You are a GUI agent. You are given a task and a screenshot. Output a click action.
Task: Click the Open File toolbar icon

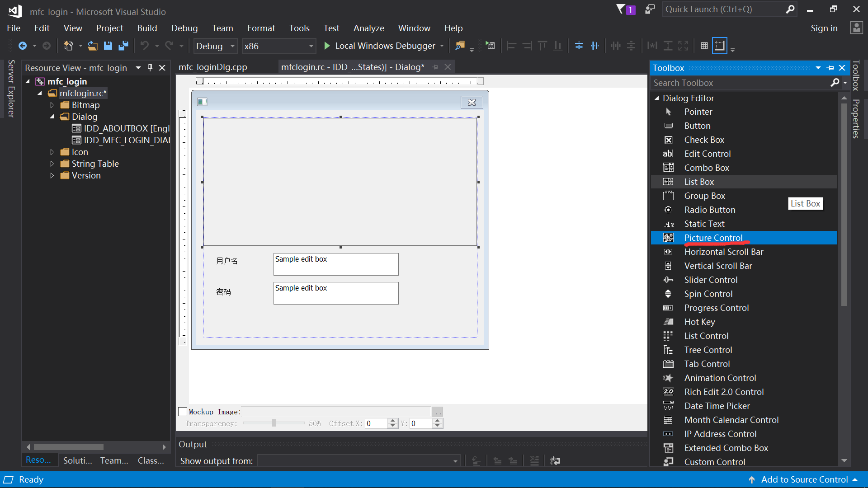click(93, 46)
